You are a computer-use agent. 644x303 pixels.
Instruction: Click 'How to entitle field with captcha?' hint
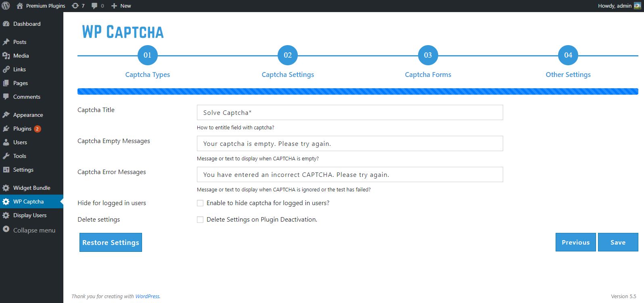[235, 127]
